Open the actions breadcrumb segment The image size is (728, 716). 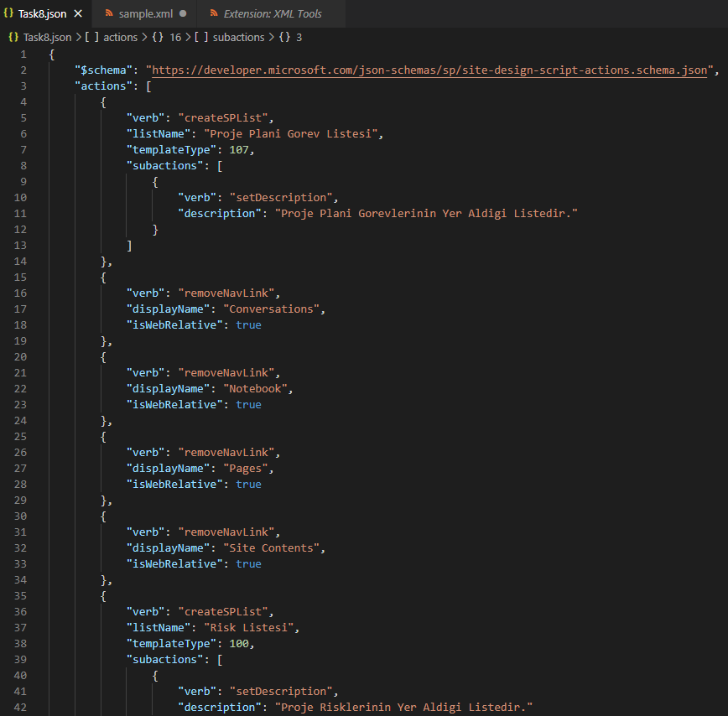pos(120,37)
